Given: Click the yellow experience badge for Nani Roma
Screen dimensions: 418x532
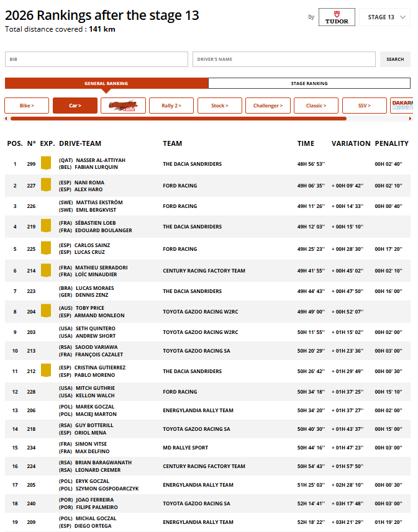Looking at the screenshot, I should pyautogui.click(x=46, y=185).
